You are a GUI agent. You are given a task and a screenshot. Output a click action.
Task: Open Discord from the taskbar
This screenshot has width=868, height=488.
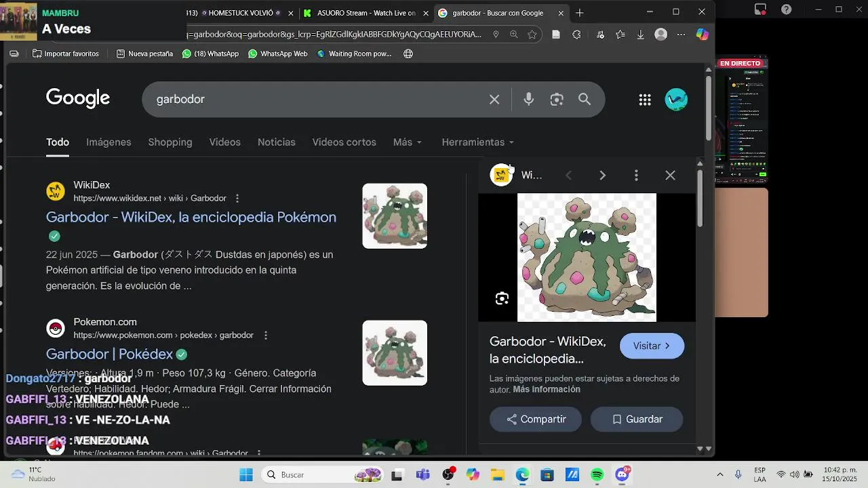coord(622,474)
